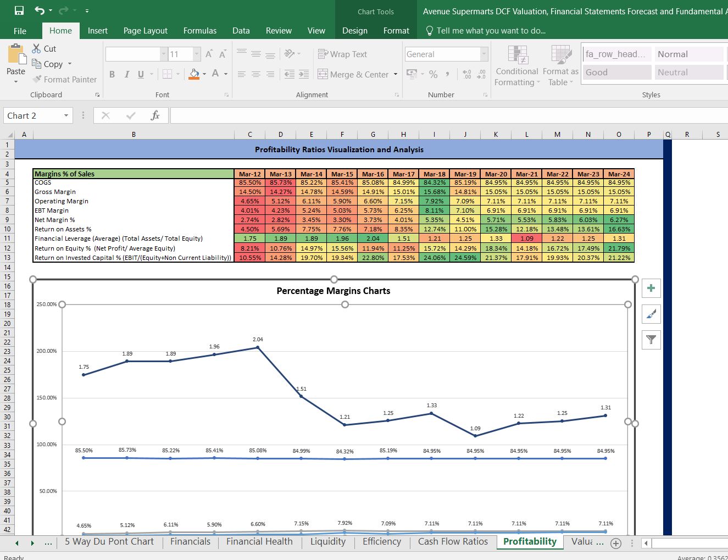Activate the Format Painter
This screenshot has width=728, height=560.
64,80
